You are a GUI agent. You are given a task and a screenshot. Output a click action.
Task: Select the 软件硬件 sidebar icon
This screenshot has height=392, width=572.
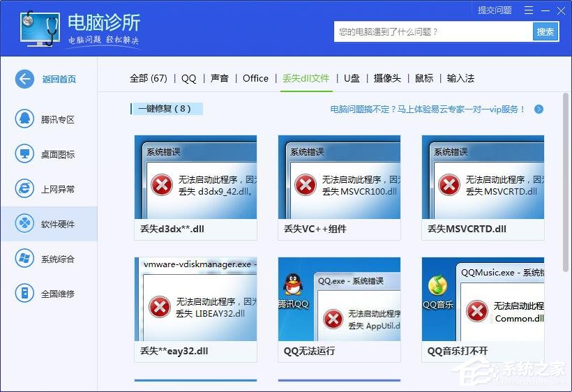24,224
